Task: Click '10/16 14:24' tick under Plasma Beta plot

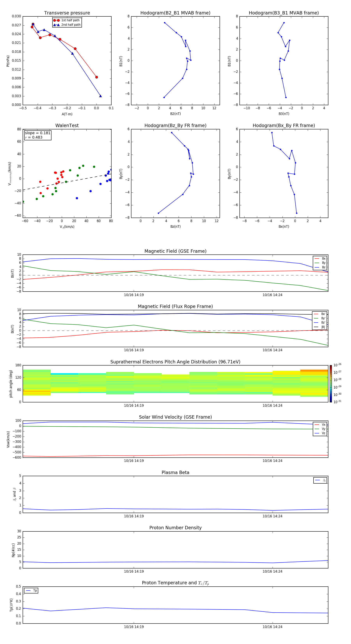Action: click(x=273, y=516)
